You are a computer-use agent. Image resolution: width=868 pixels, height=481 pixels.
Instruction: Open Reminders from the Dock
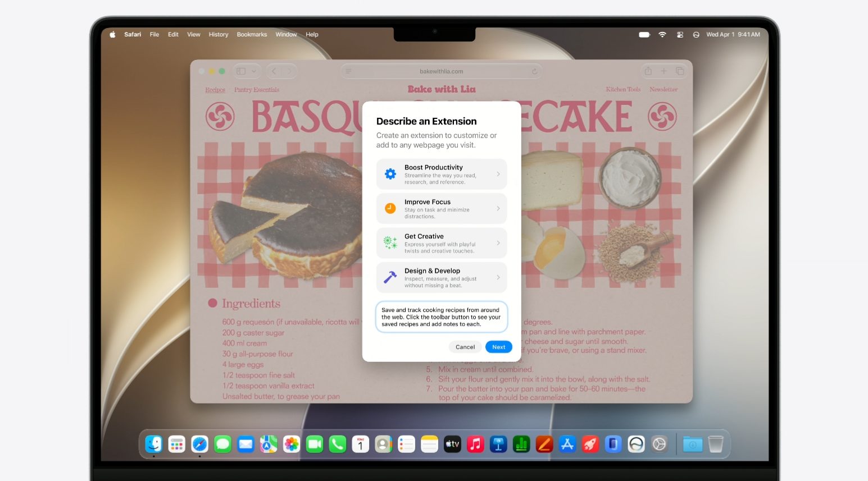point(406,445)
